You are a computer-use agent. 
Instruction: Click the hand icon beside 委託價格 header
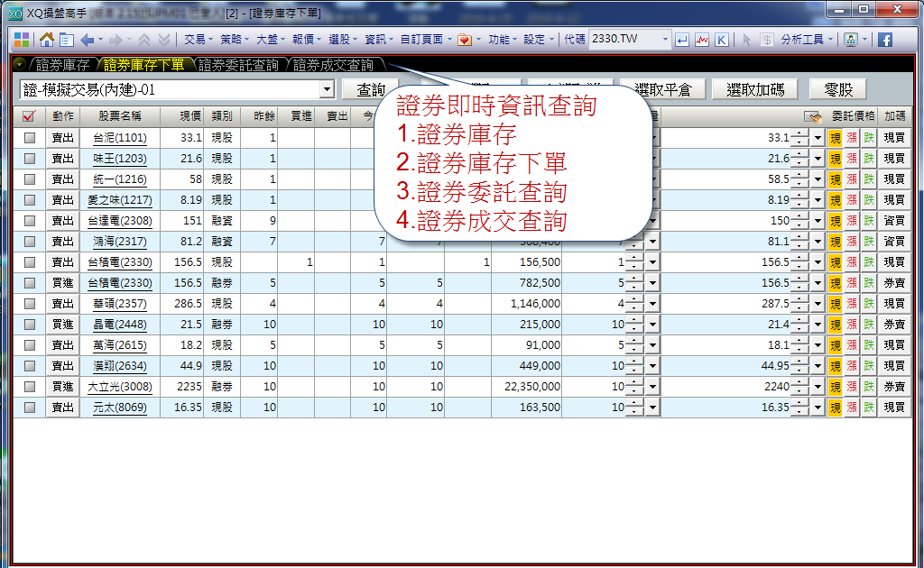[x=812, y=117]
